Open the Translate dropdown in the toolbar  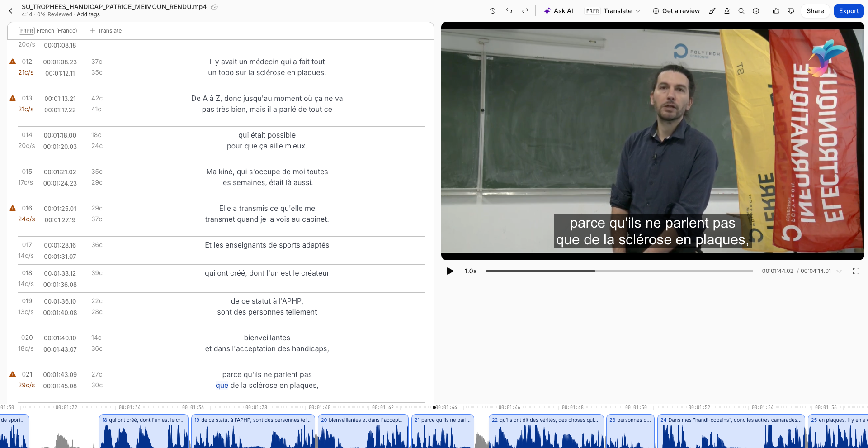613,11
